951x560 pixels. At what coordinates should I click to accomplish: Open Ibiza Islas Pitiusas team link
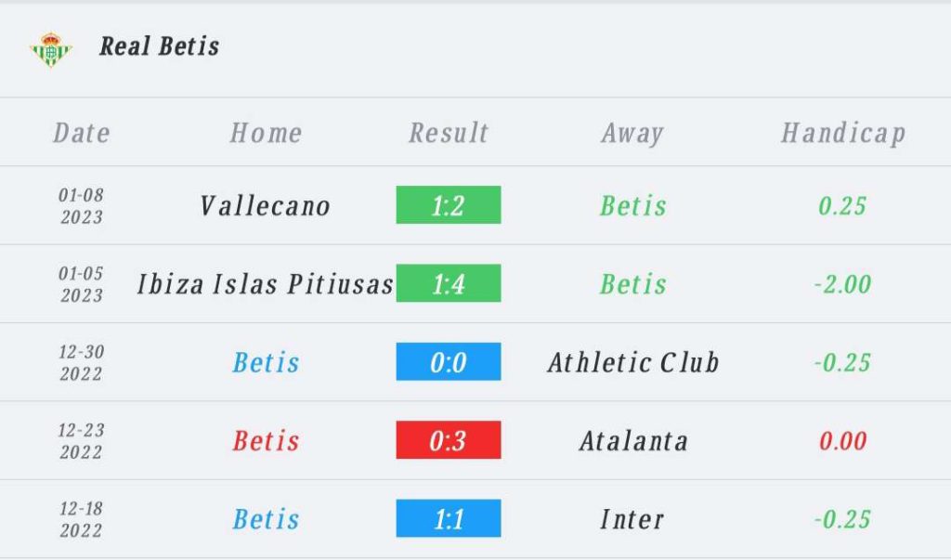(265, 284)
